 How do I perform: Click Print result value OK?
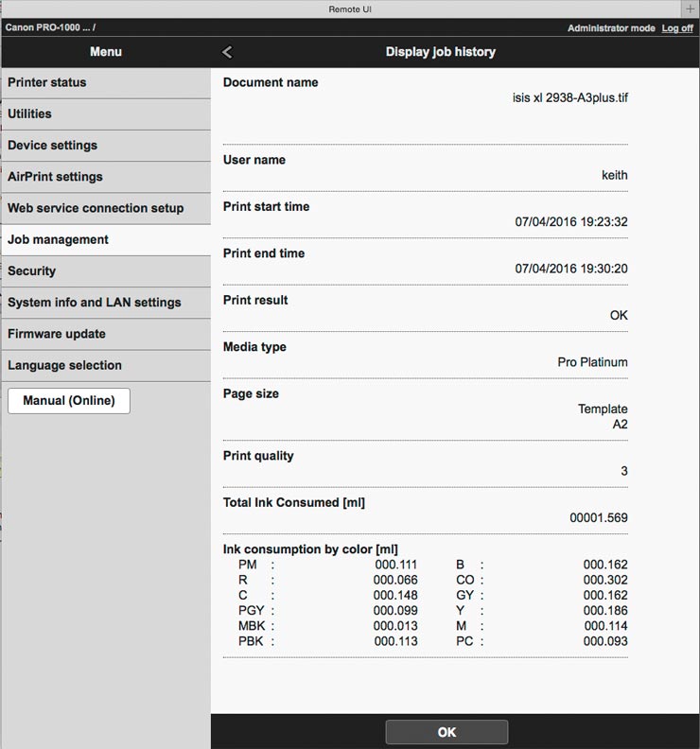(x=619, y=316)
